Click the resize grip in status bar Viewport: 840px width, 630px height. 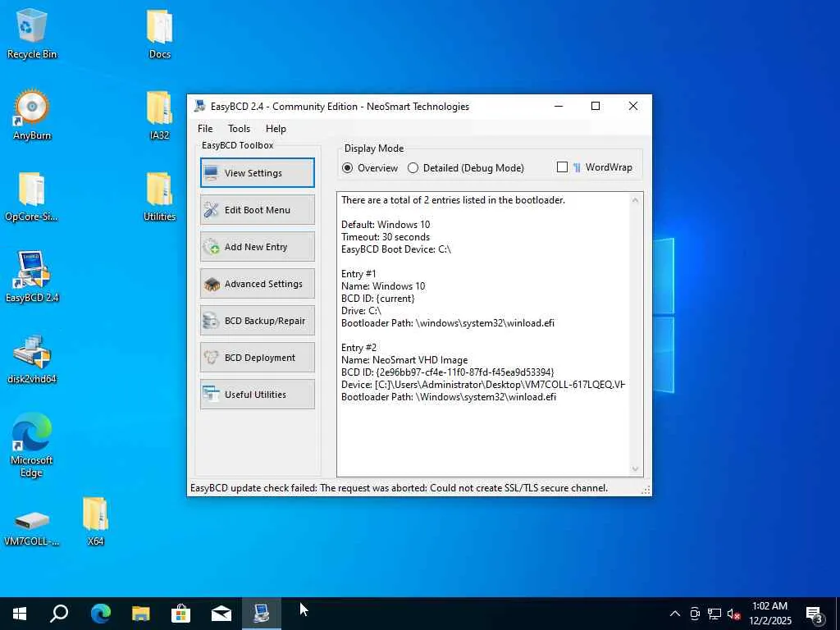(x=646, y=490)
